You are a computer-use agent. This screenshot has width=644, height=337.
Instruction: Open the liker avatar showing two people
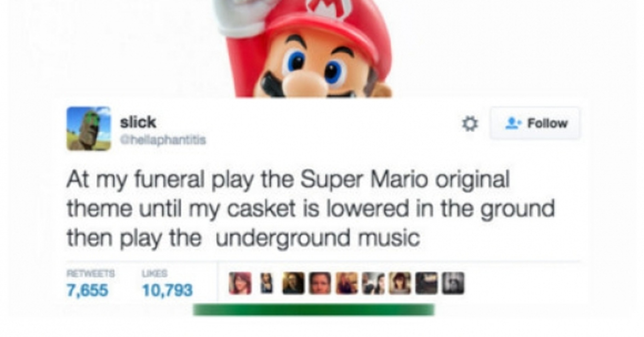pos(373,283)
